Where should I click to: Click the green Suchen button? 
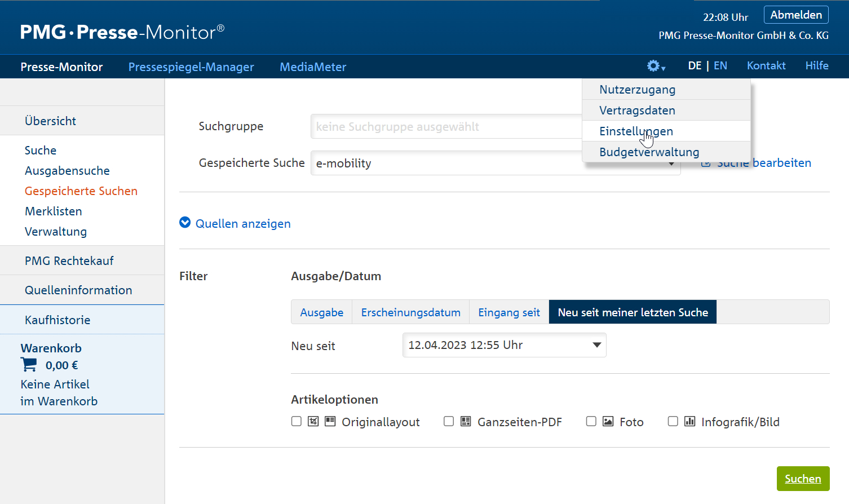pos(803,479)
